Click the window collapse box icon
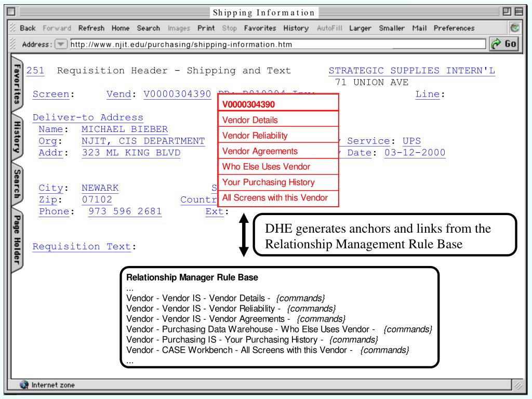This screenshot has width=532, height=399. 519,12
